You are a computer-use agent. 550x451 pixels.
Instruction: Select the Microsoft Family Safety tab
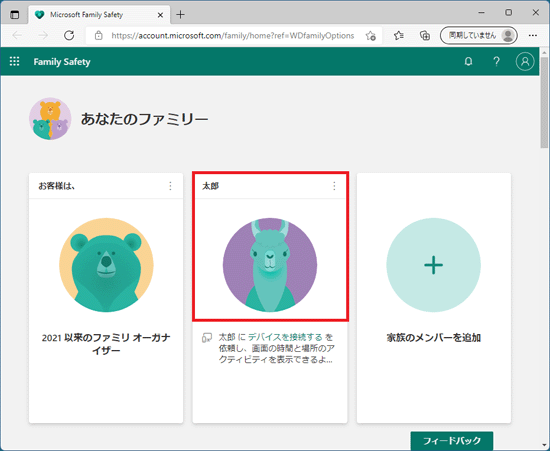pos(99,15)
